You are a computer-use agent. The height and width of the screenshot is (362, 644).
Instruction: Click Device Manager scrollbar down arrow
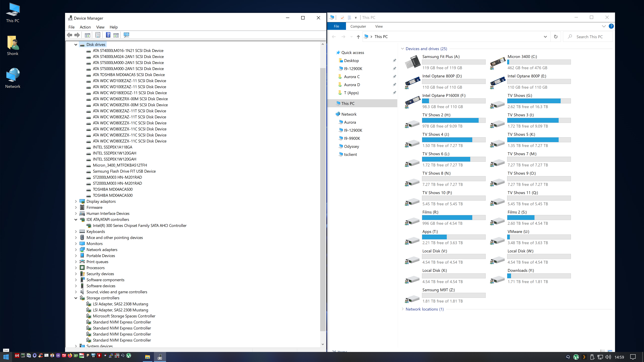point(323,344)
